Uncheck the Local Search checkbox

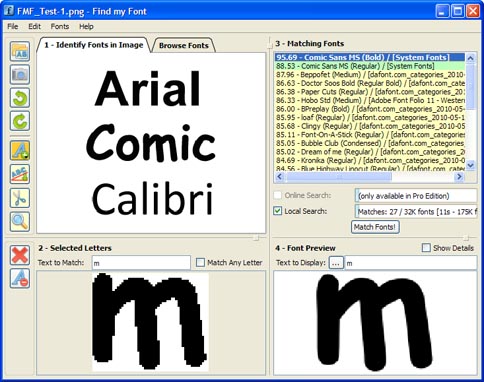[x=278, y=211]
